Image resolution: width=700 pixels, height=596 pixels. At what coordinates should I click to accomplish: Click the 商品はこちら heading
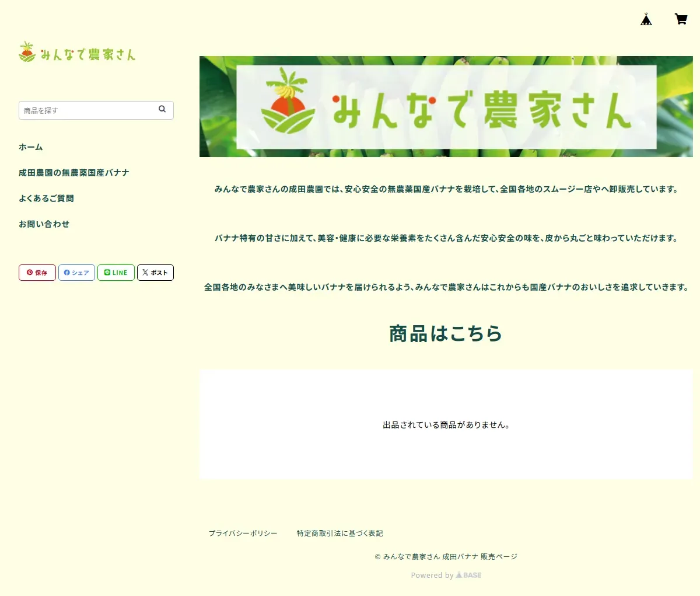tap(446, 333)
